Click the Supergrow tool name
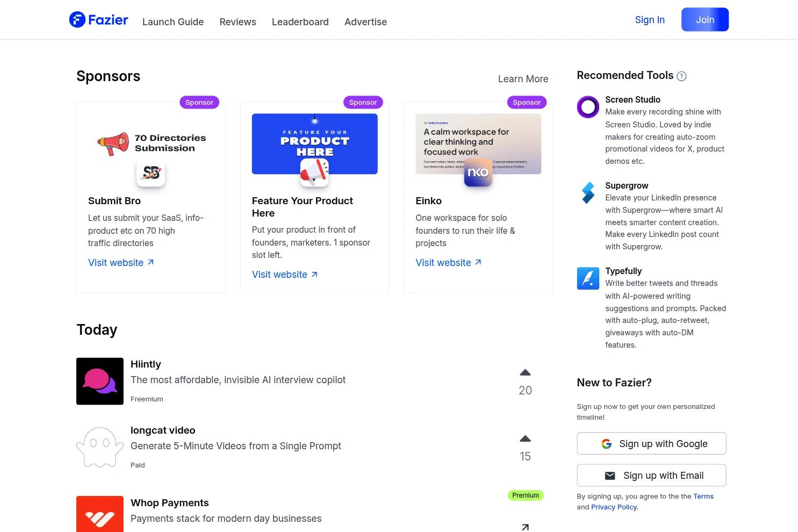The image size is (798, 532). (x=627, y=186)
